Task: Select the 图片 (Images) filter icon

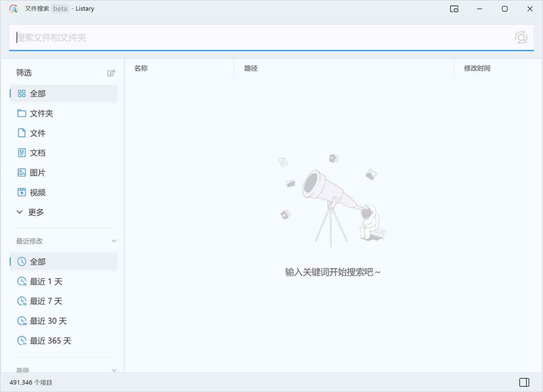Action: click(22, 173)
